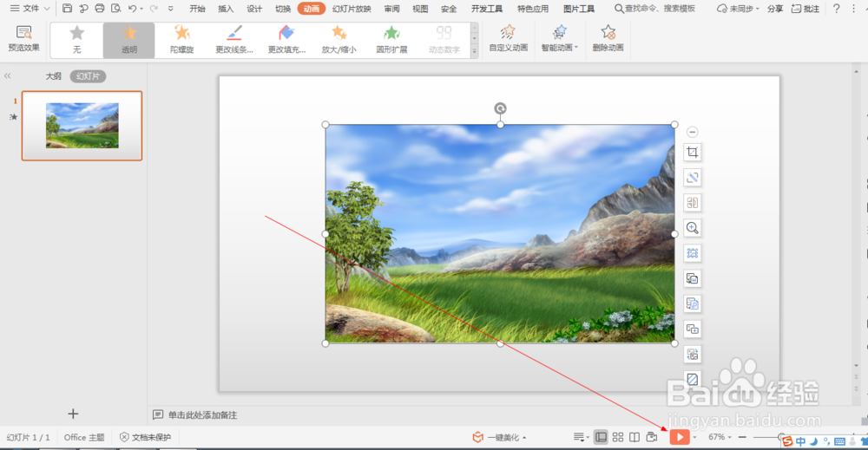Click the search commands box 查找命令

tap(654, 9)
